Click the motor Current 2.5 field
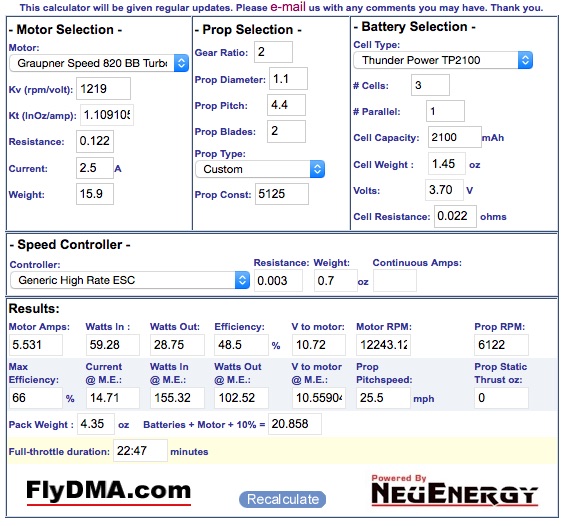 (x=95, y=168)
